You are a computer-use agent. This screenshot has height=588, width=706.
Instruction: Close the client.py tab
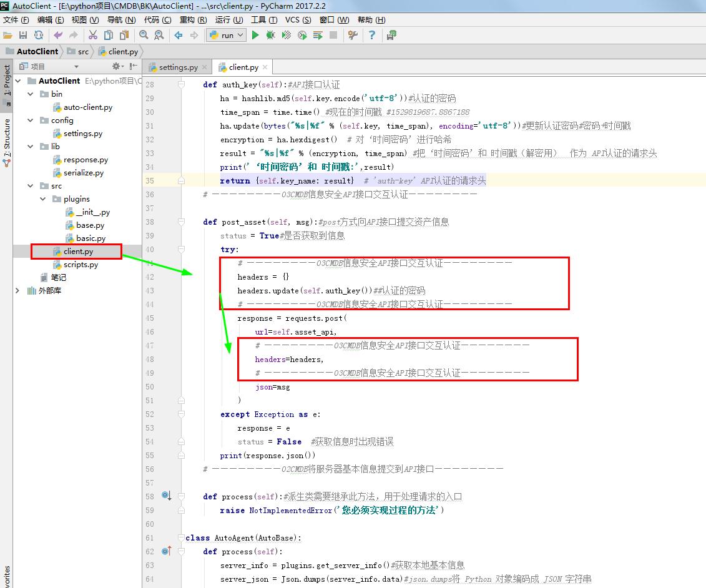265,67
